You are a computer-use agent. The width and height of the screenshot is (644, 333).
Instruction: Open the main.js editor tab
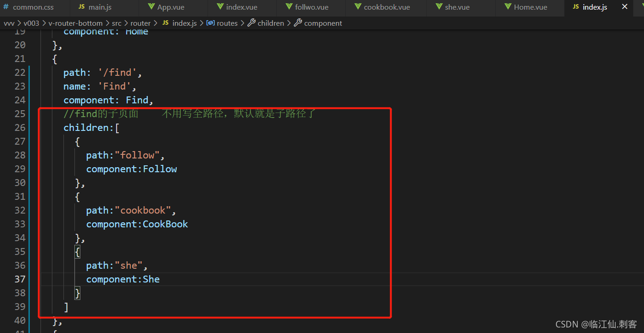(100, 7)
